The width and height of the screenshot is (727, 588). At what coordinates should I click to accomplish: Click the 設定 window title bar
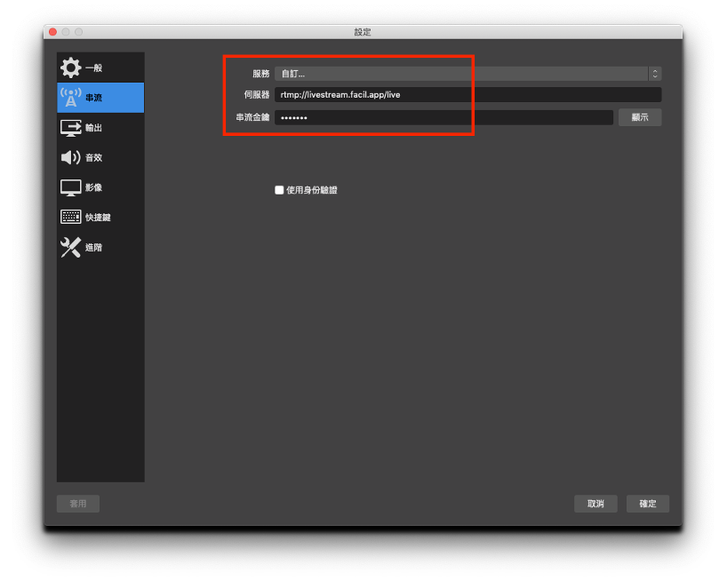point(363,32)
